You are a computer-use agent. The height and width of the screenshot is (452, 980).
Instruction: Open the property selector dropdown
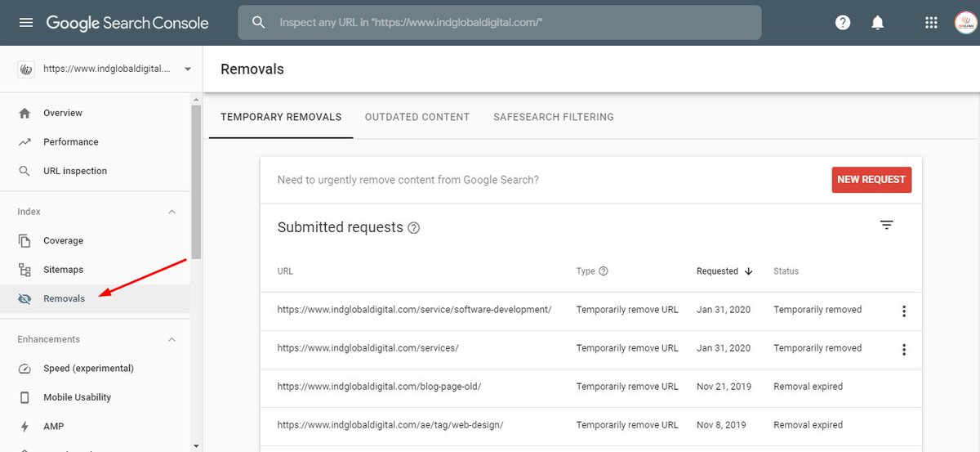tap(188, 69)
